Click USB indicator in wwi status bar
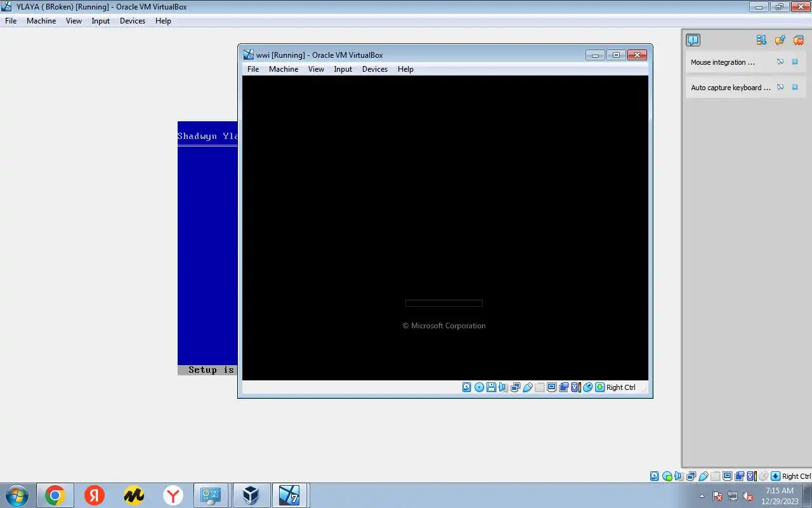Image resolution: width=812 pixels, height=508 pixels. click(x=528, y=387)
